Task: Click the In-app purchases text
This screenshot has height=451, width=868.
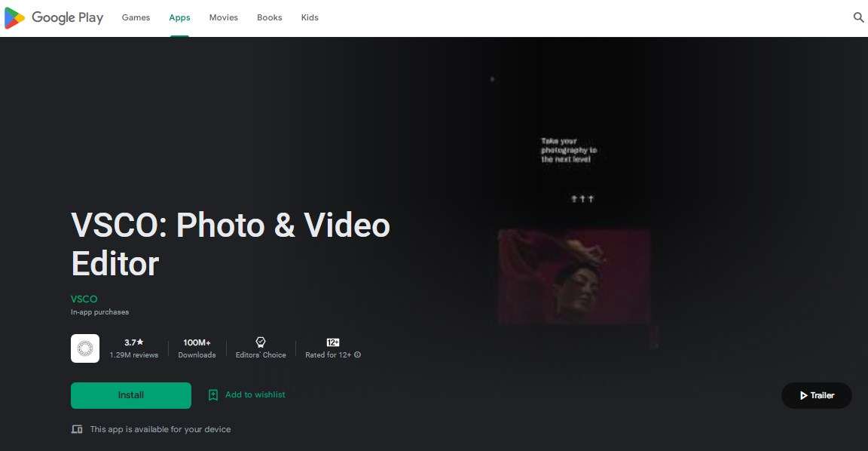Action: pos(99,312)
